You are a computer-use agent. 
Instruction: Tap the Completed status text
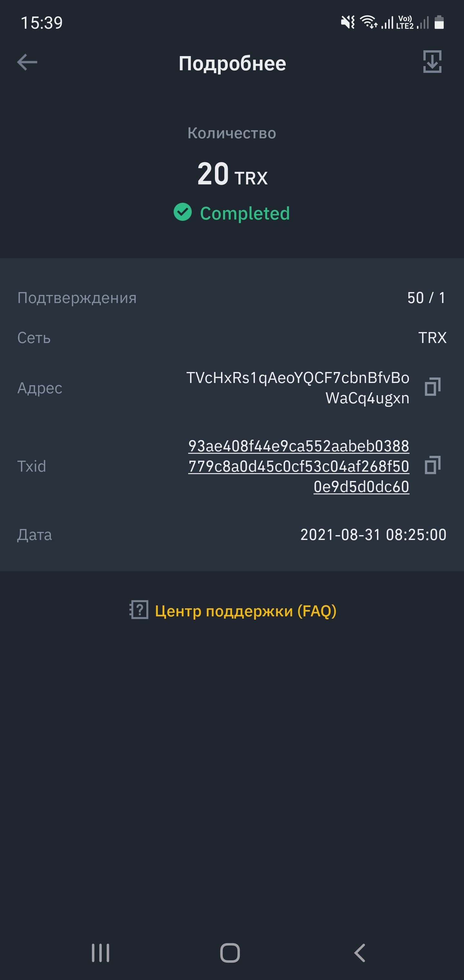point(245,213)
